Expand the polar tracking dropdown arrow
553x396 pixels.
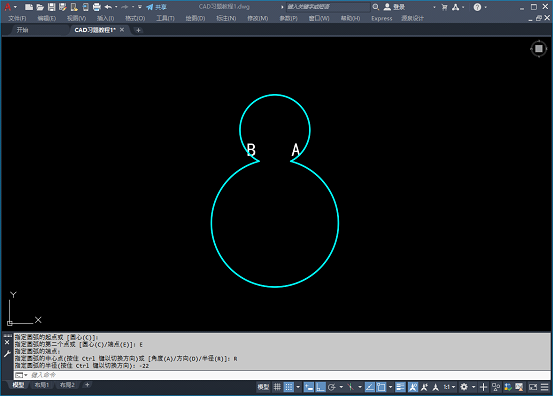pos(341,387)
